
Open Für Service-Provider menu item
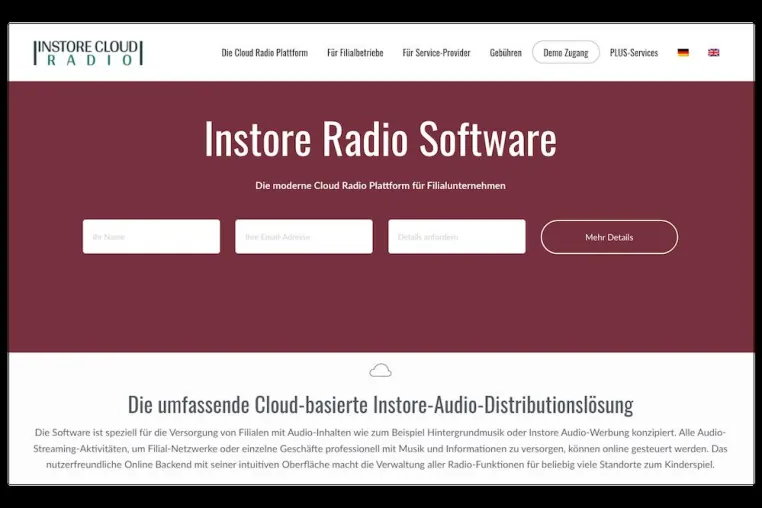pyautogui.click(x=436, y=53)
